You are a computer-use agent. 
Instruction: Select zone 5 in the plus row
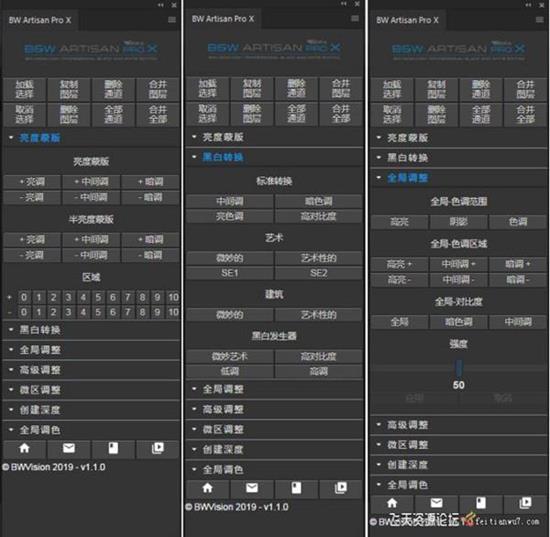98,297
